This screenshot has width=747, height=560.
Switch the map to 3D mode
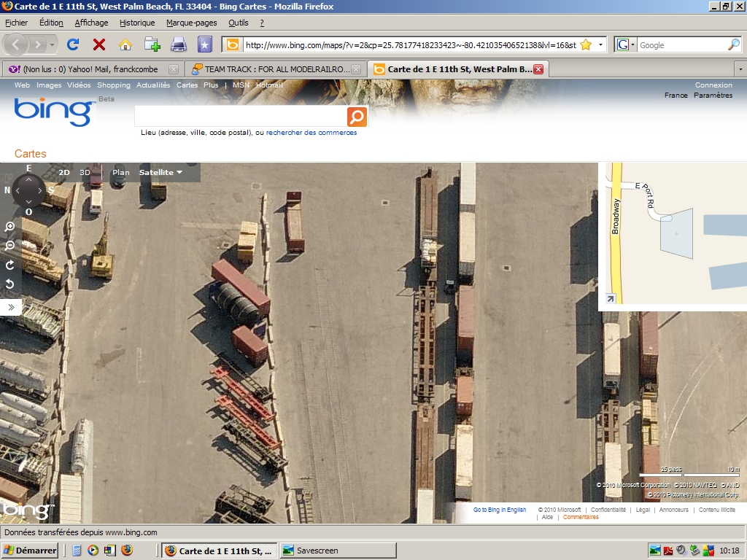[x=85, y=172]
